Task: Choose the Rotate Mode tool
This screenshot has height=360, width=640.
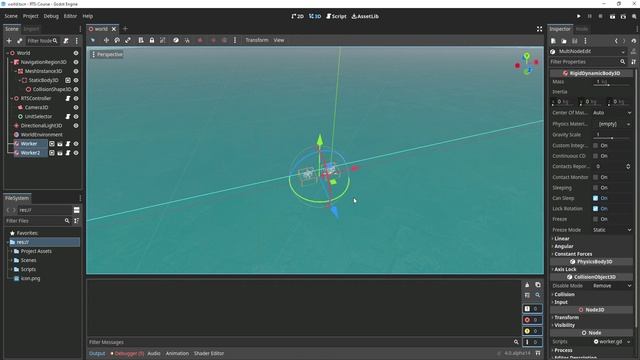Action: point(117,40)
